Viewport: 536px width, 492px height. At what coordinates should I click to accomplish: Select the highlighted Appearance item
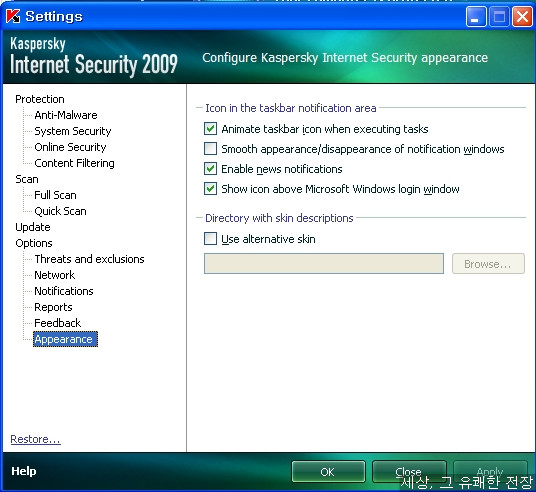[x=65, y=339]
